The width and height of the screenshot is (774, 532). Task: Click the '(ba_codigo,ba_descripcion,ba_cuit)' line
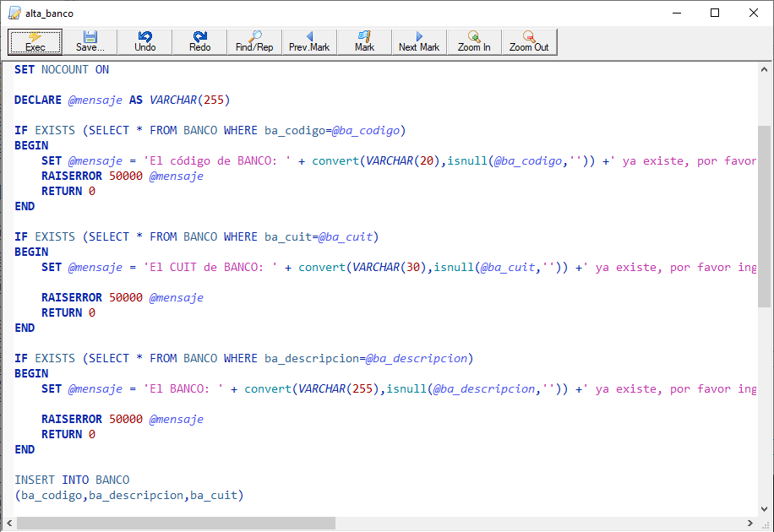pyautogui.click(x=128, y=496)
